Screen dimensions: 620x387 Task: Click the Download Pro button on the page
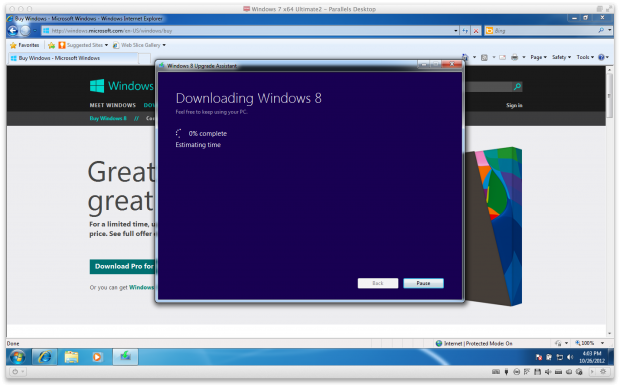coord(123,266)
